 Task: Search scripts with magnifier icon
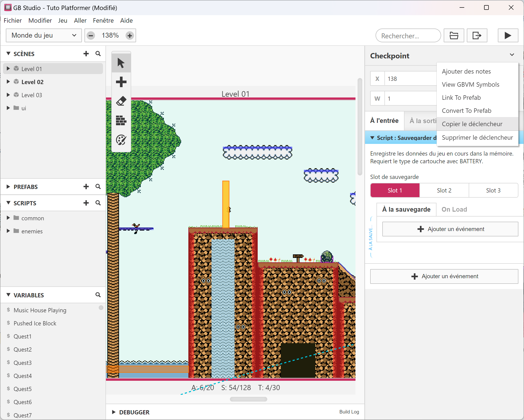98,203
